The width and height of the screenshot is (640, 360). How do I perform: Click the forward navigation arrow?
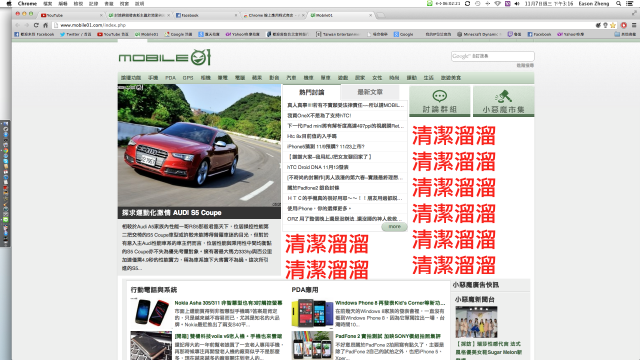[x=27, y=25]
